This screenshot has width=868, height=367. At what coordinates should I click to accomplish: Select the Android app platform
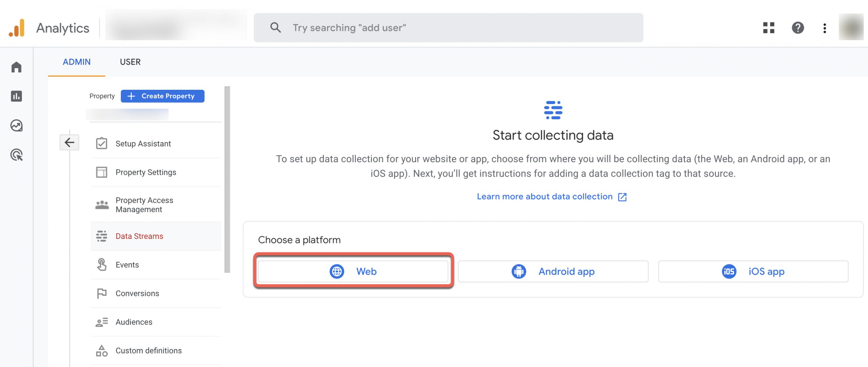tap(553, 271)
